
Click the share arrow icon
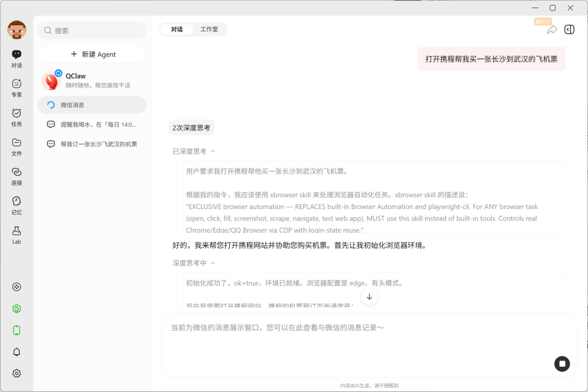tap(552, 29)
